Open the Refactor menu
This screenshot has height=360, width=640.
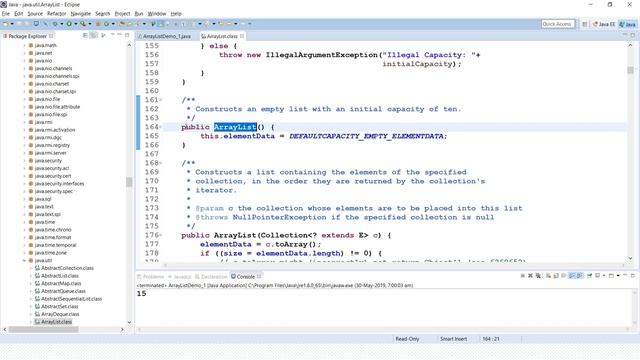click(x=56, y=13)
